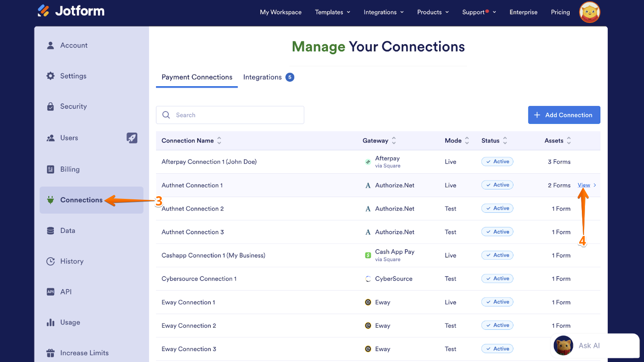
Task: Click the Security lock icon
Action: click(x=51, y=106)
